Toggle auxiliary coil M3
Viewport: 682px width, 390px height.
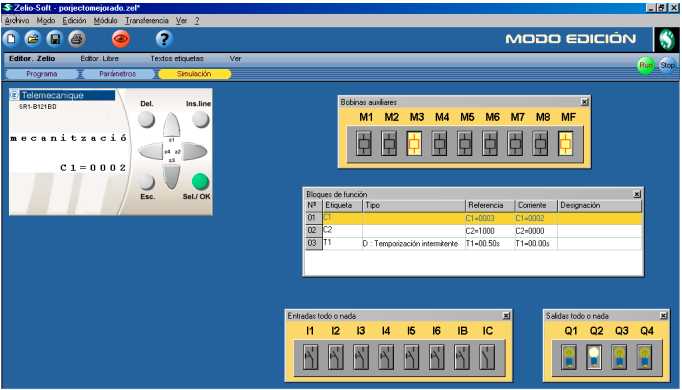(x=415, y=143)
